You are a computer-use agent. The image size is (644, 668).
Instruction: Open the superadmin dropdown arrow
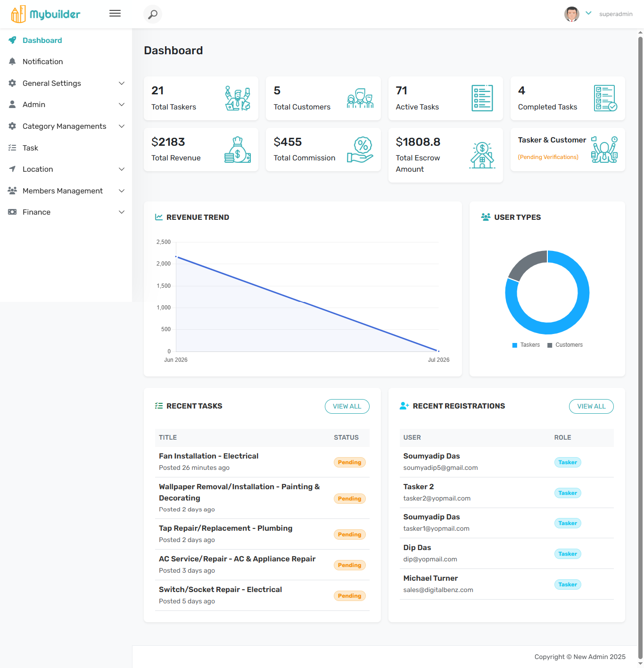click(x=588, y=13)
